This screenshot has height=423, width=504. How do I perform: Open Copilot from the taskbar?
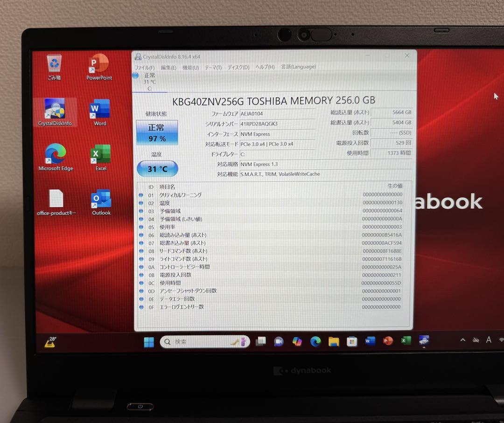pyautogui.click(x=297, y=341)
